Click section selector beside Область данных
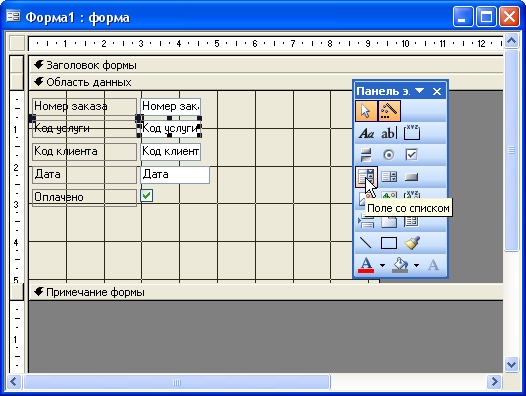 click(17, 82)
